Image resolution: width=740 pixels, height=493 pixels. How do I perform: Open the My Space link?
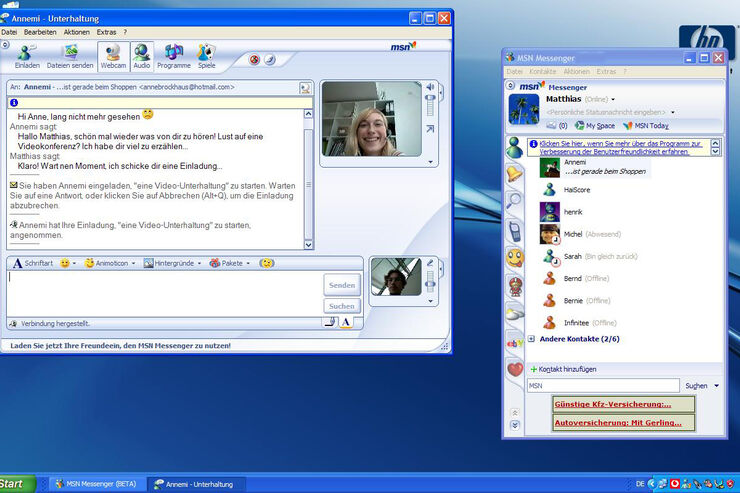[595, 125]
